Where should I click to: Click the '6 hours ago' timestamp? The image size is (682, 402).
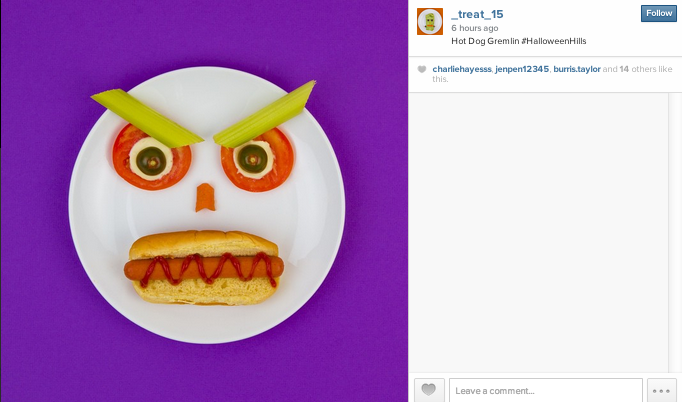(475, 28)
